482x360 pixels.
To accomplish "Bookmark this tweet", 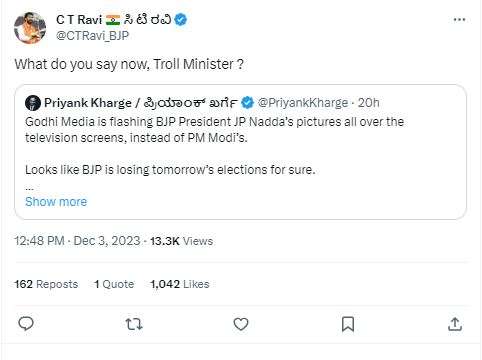I will (348, 324).
